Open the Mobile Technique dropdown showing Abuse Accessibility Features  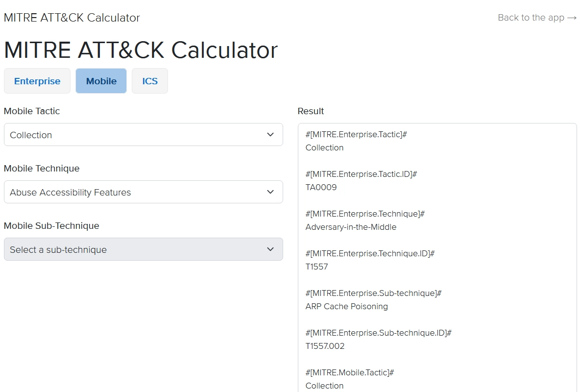(144, 192)
